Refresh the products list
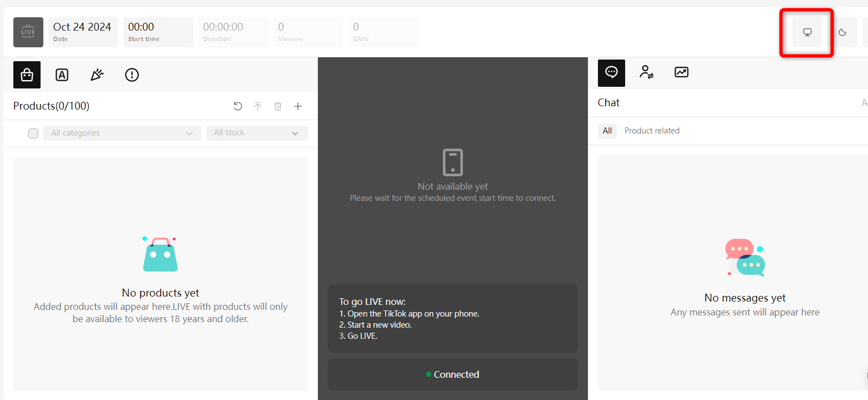This screenshot has height=400, width=868. point(238,106)
